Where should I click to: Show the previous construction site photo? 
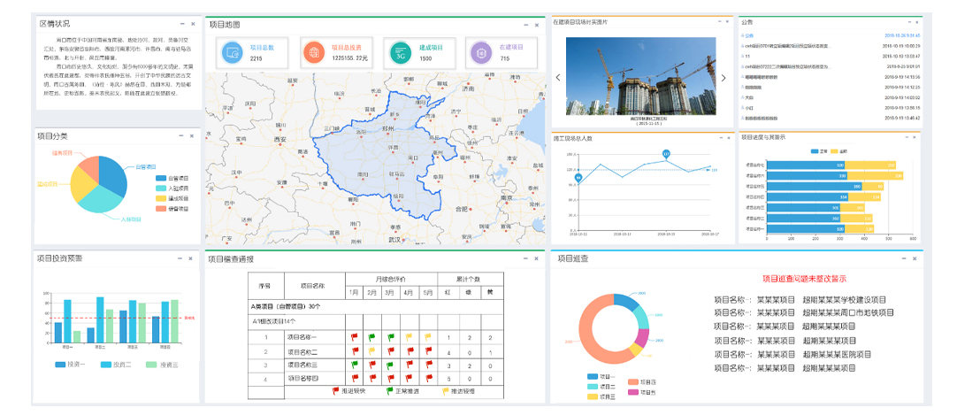pyautogui.click(x=558, y=78)
